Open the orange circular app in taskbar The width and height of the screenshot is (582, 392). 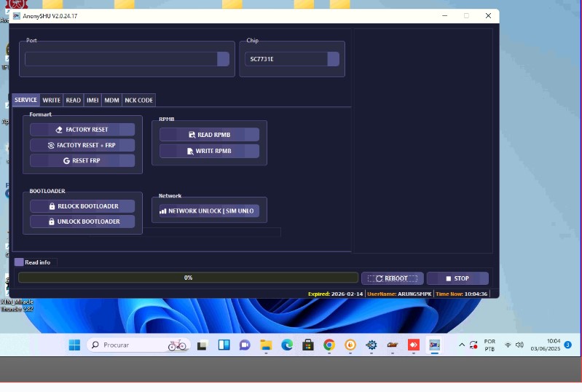point(350,345)
